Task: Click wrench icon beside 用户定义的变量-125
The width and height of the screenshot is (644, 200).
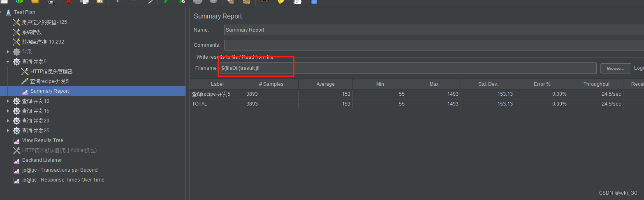Action: pos(16,22)
